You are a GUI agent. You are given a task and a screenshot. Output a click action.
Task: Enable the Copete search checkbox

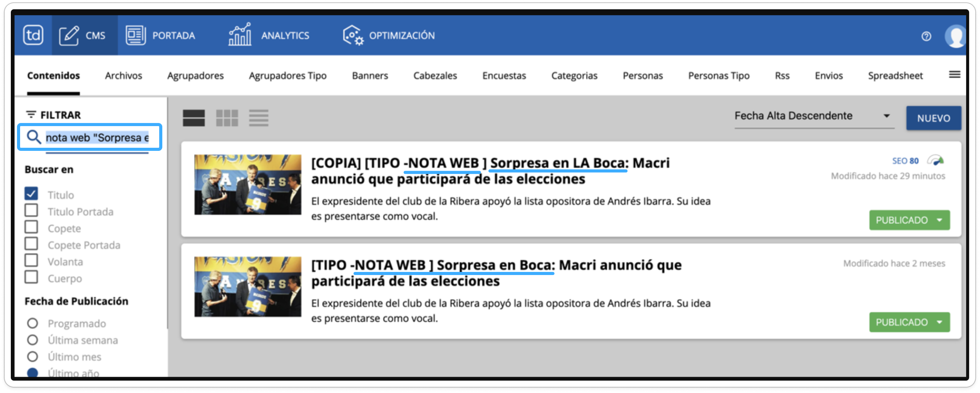click(x=31, y=227)
